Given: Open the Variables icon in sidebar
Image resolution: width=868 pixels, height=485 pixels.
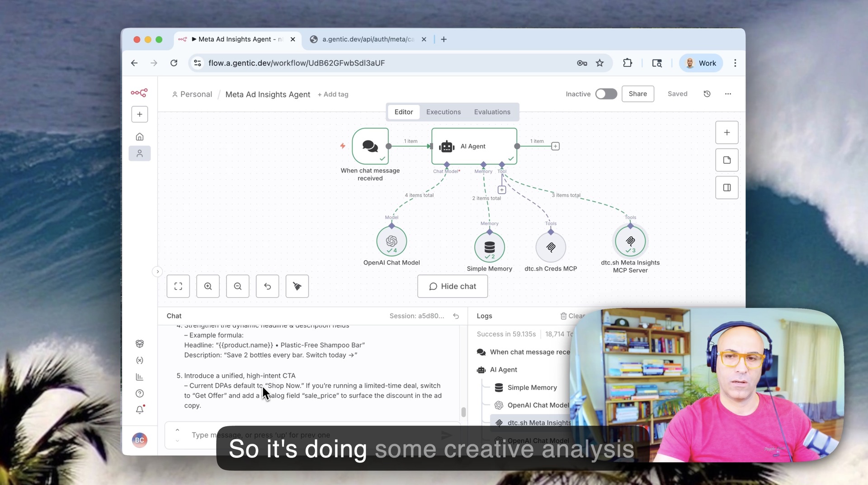Looking at the screenshot, I should [x=140, y=361].
